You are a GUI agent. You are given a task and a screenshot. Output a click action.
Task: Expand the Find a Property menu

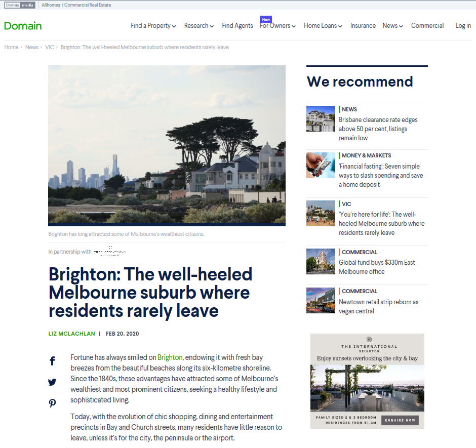point(153,26)
